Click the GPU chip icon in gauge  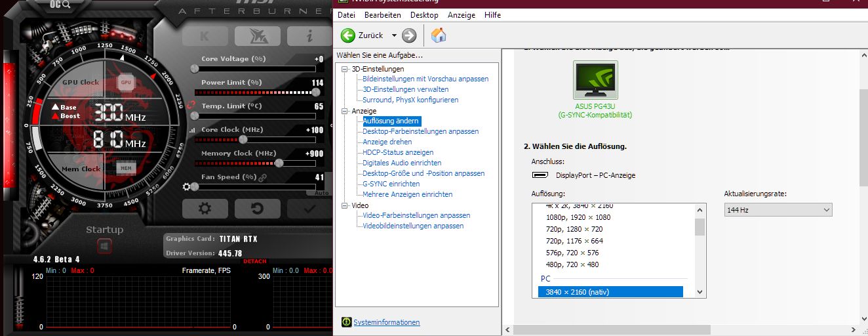pyautogui.click(x=127, y=83)
